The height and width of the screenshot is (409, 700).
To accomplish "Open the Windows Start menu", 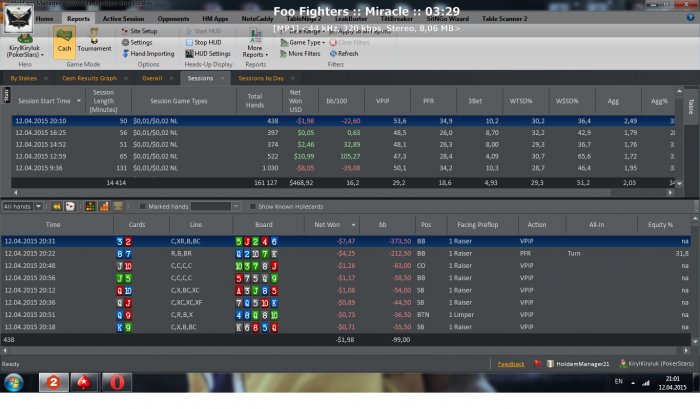I will (14, 383).
